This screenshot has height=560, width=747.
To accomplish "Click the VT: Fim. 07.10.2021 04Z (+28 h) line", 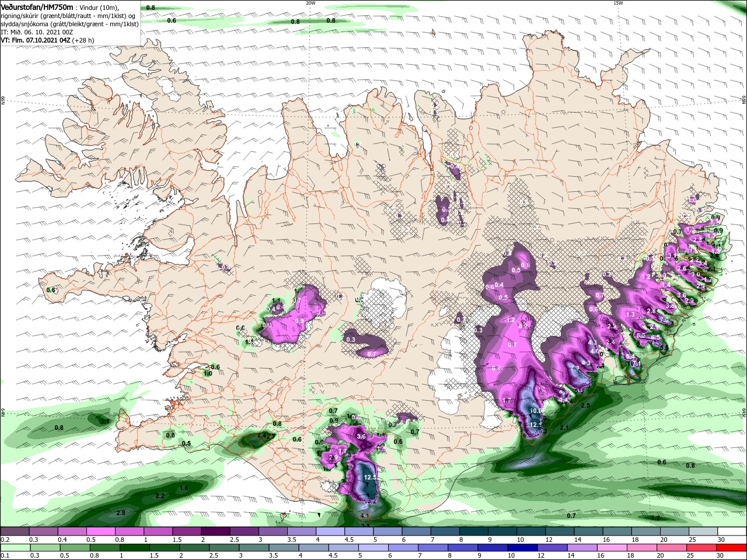I will [x=47, y=40].
